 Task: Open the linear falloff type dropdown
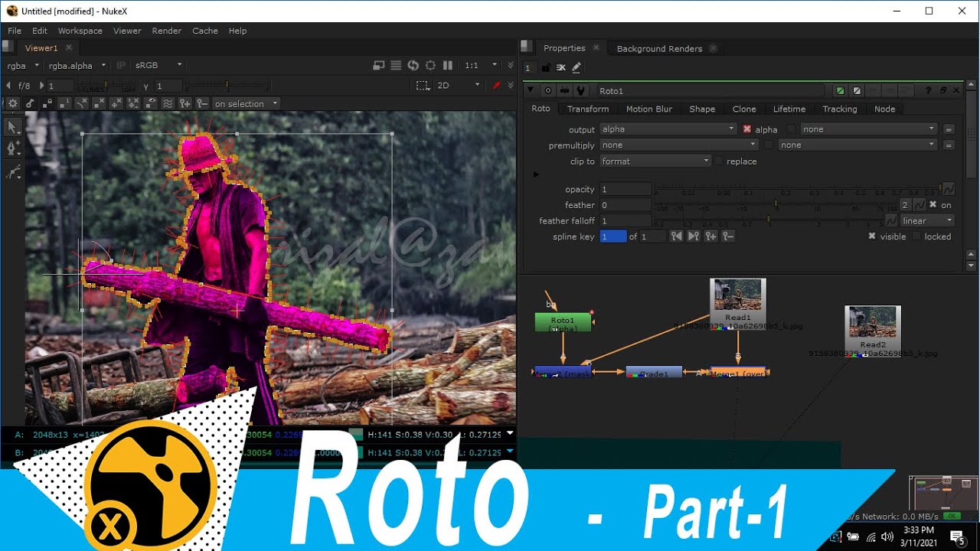click(927, 220)
